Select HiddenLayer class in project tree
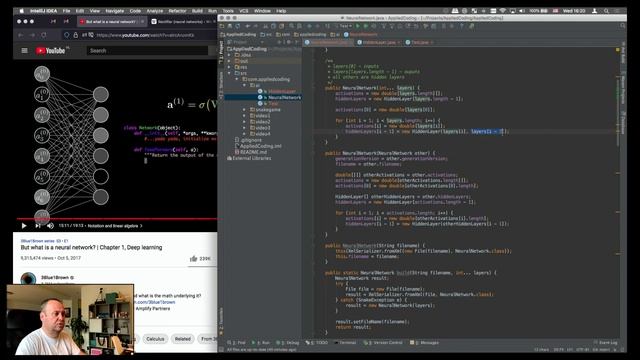 pyautogui.click(x=277, y=91)
